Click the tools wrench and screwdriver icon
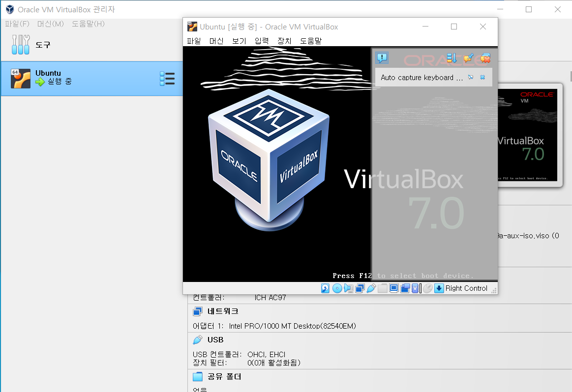Screen dimensions: 572x392 coord(21,44)
